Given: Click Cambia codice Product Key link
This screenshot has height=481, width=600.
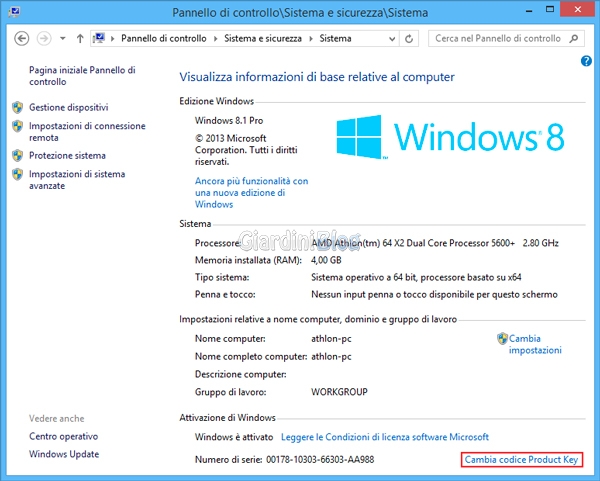Looking at the screenshot, I should tap(521, 460).
